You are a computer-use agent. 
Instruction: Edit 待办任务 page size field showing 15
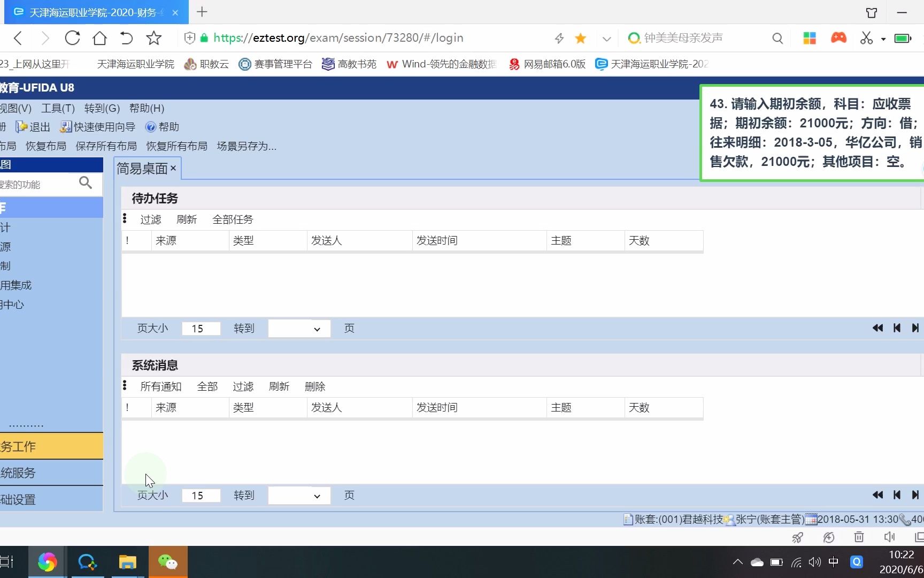point(201,329)
